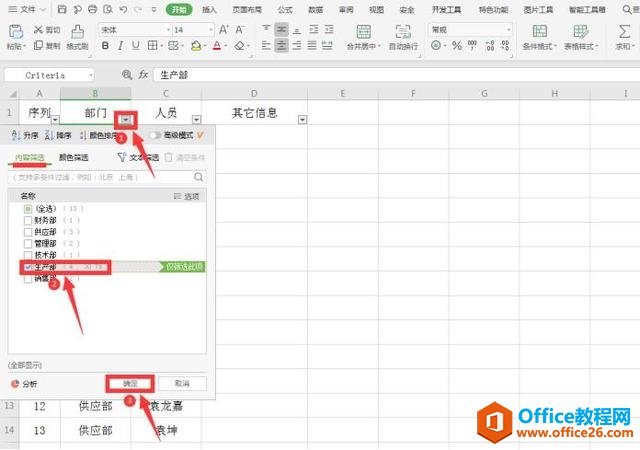Click the 升序 sort ascending button
This screenshot has height=450, width=640.
[x=24, y=135]
